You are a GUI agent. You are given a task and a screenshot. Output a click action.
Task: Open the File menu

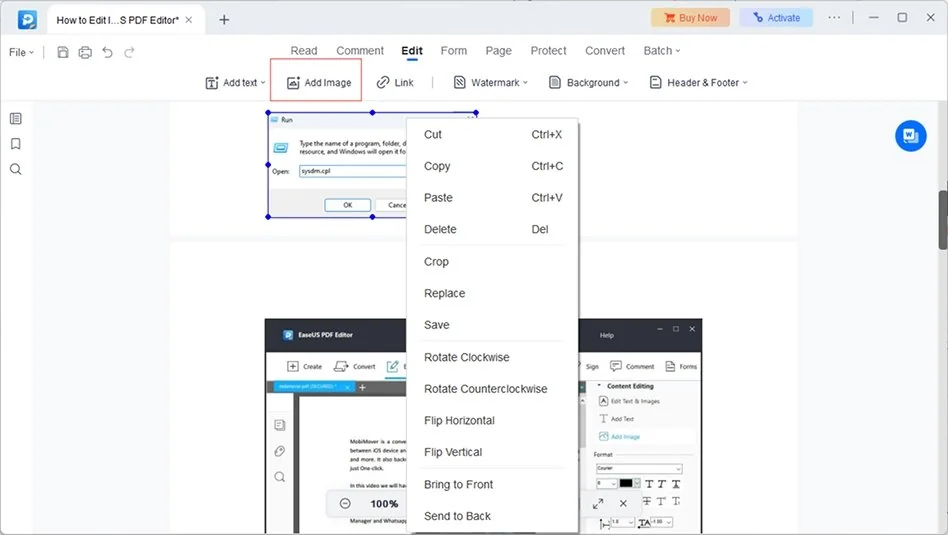[21, 52]
